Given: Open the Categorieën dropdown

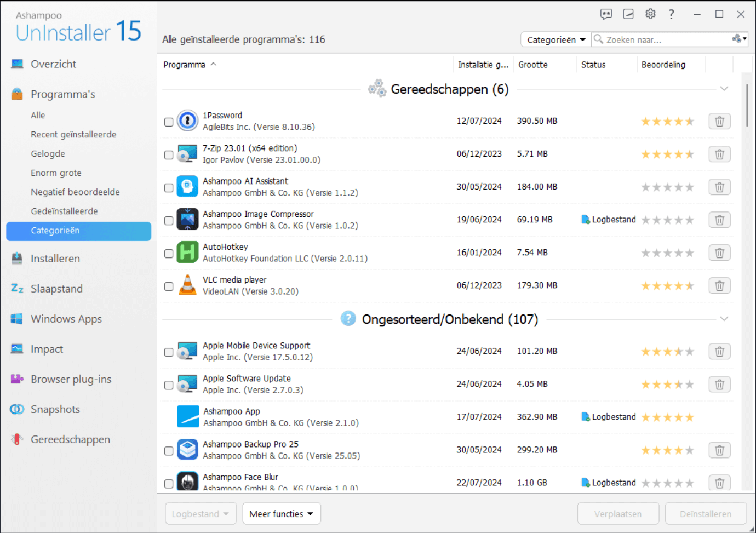Looking at the screenshot, I should [555, 39].
